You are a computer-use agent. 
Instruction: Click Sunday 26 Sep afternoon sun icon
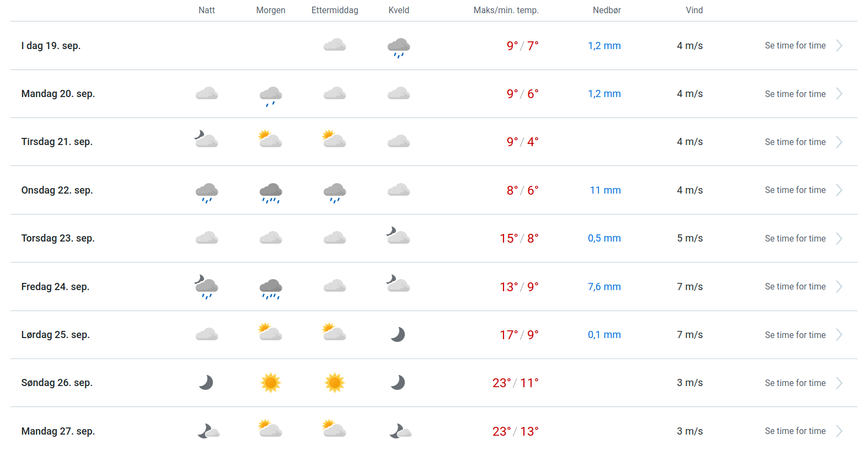[x=335, y=383]
